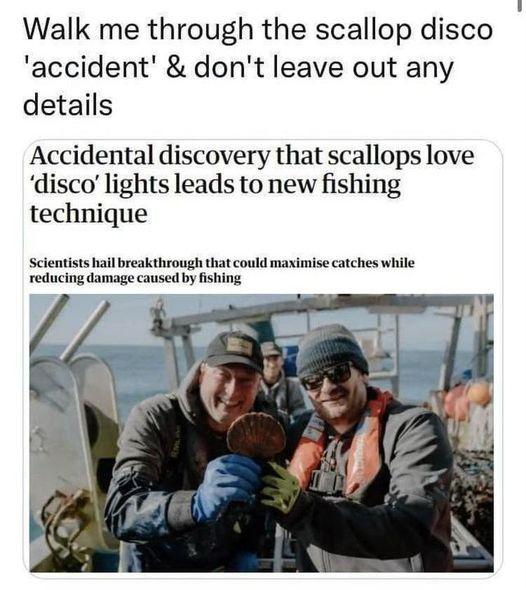Image resolution: width=526 pixels, height=590 pixels.
Task: Click the scrollbar handle at top right
Action: [x=521, y=7]
